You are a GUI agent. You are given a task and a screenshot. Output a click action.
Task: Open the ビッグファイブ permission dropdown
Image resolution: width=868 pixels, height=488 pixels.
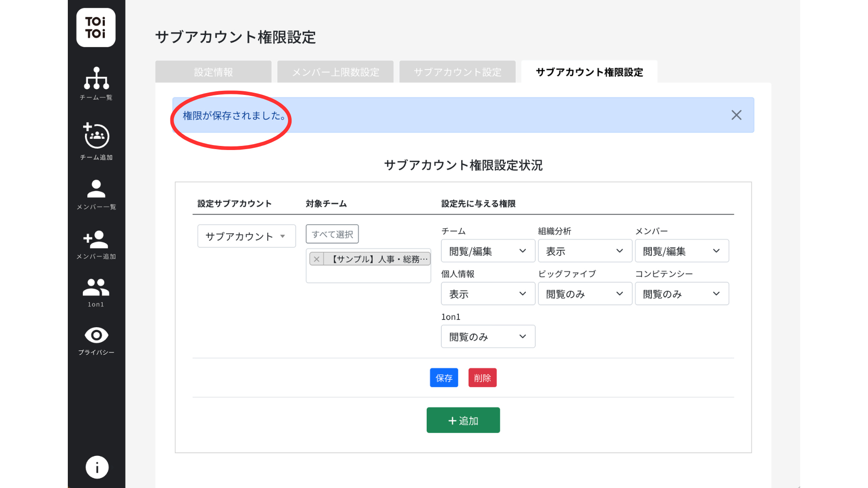585,294
